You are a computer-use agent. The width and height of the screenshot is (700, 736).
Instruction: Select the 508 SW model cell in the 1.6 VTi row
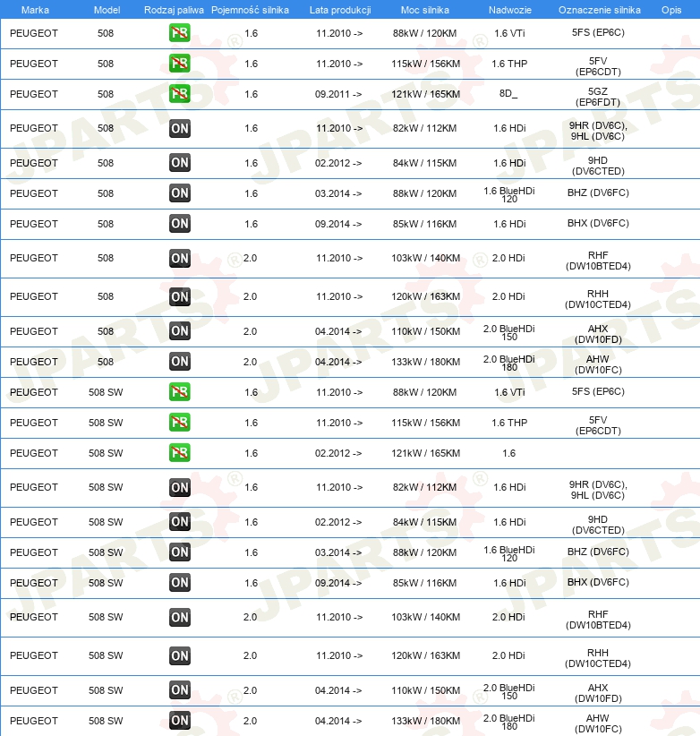(106, 392)
